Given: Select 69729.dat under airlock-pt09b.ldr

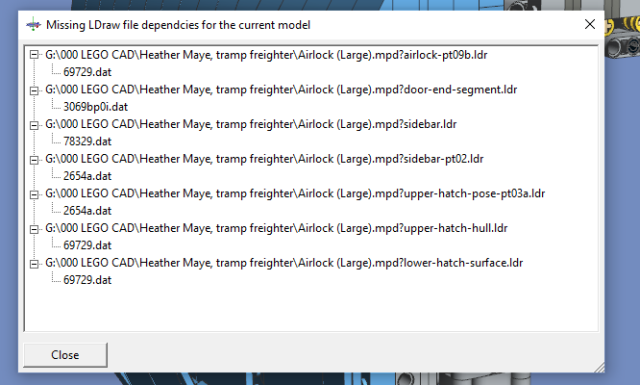Looking at the screenshot, I should tap(87, 72).
